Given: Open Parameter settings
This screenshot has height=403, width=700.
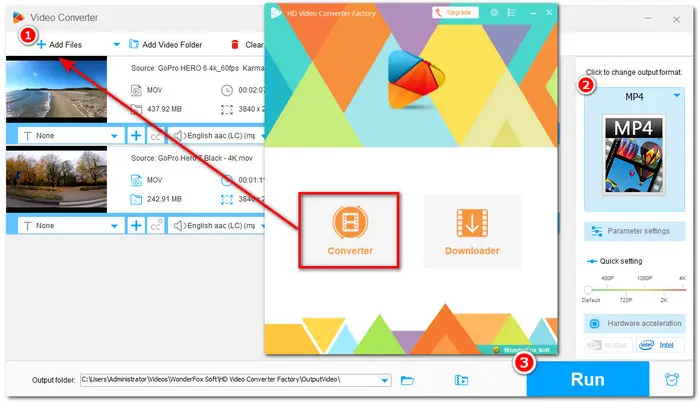Looking at the screenshot, I should [x=634, y=231].
